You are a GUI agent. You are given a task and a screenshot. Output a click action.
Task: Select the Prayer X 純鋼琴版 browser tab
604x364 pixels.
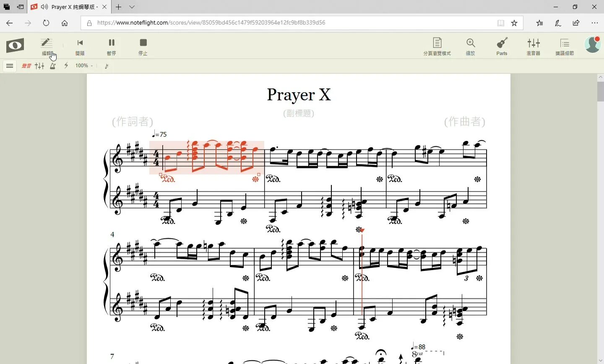[x=70, y=7]
